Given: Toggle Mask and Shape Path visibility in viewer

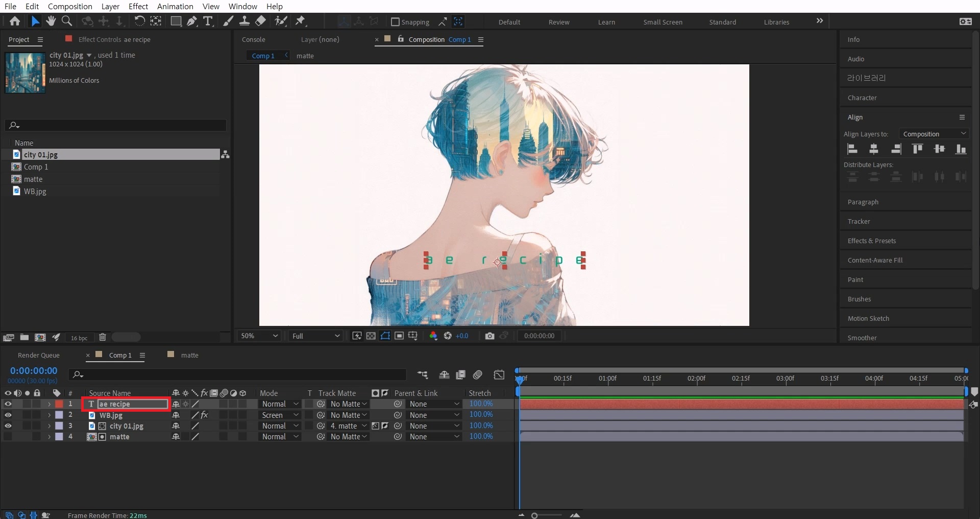Looking at the screenshot, I should pyautogui.click(x=385, y=336).
